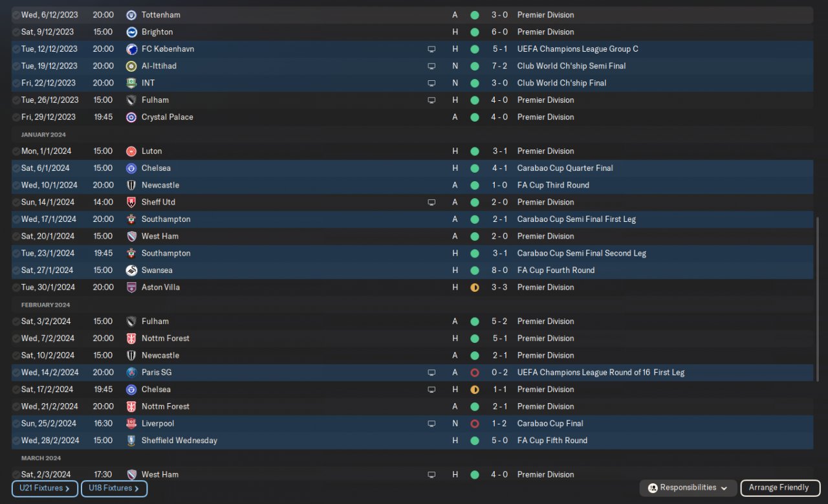Click the Swansea club badge
Image resolution: width=828 pixels, height=504 pixels.
131,270
